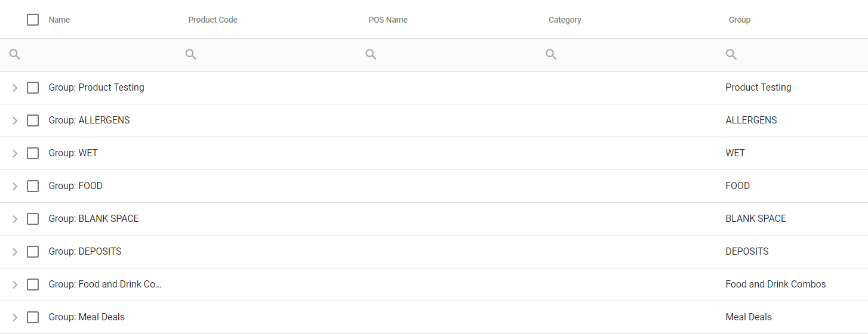
Task: Tick the select-all checkbox in header
Action: coord(33,20)
